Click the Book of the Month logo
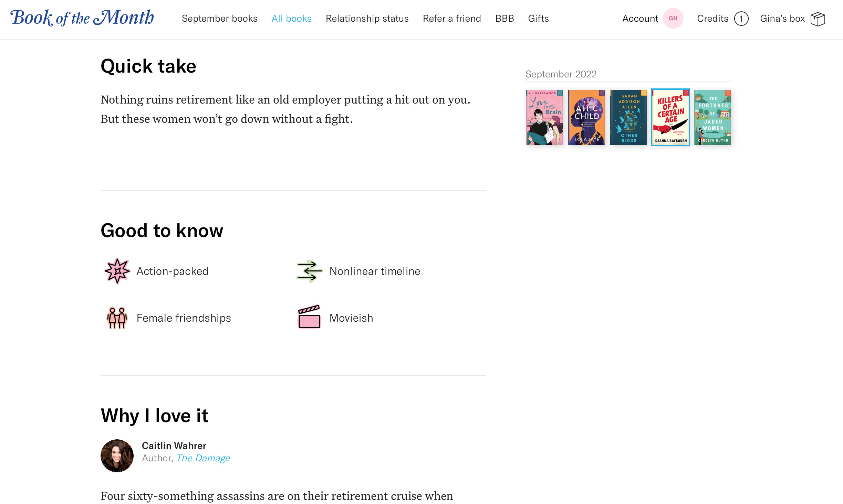Screen dimensions: 843x504 [x=82, y=18]
